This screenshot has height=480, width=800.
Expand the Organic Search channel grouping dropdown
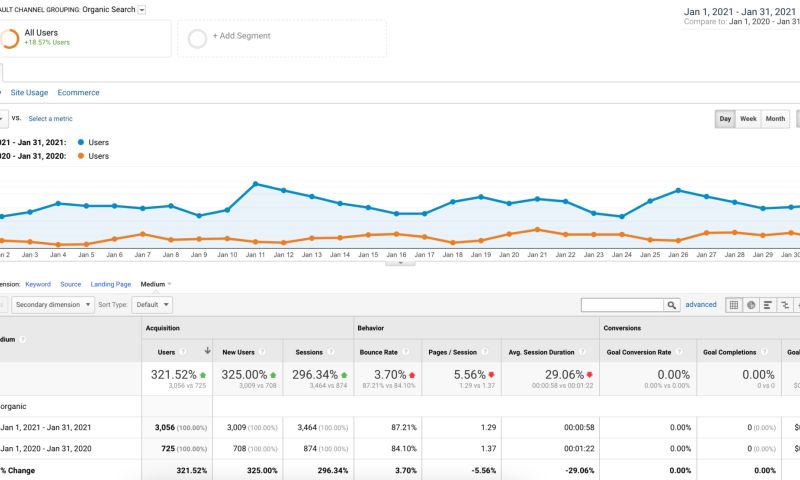[x=141, y=9]
